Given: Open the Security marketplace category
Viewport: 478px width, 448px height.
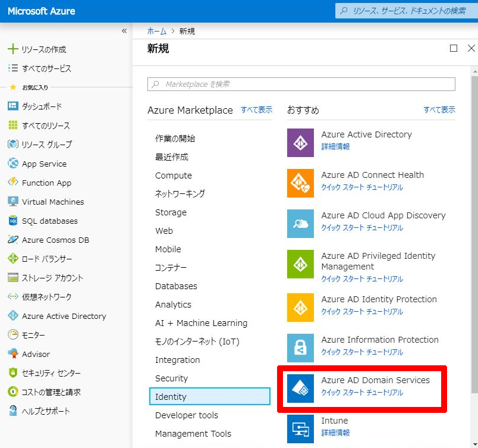Looking at the screenshot, I should click(171, 378).
